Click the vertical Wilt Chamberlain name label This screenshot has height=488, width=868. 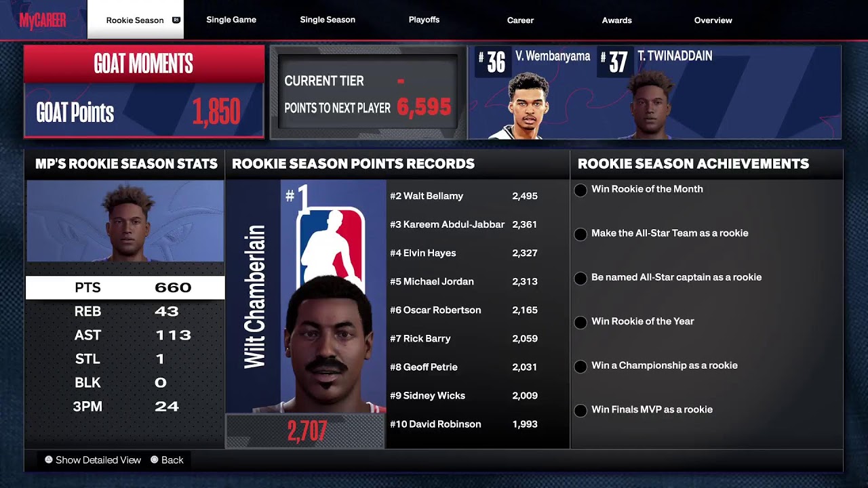[254, 297]
